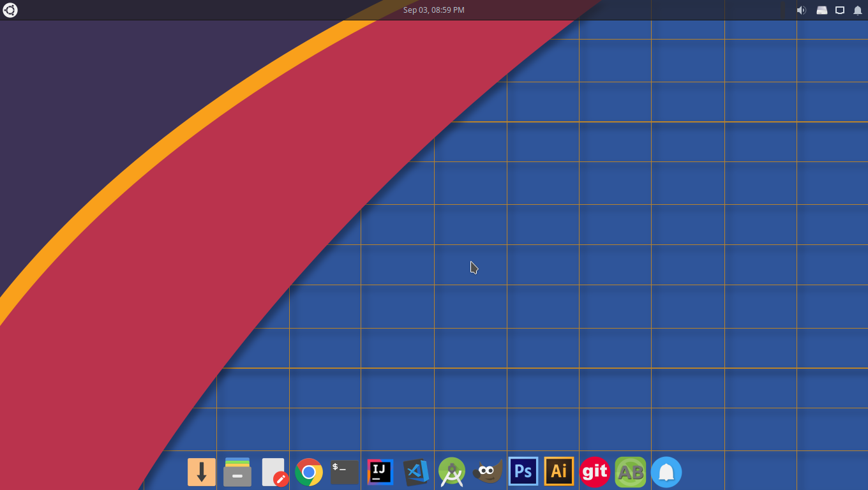Screen dimensions: 868x490
Task: Open GIMP from the dock
Action: [488, 472]
